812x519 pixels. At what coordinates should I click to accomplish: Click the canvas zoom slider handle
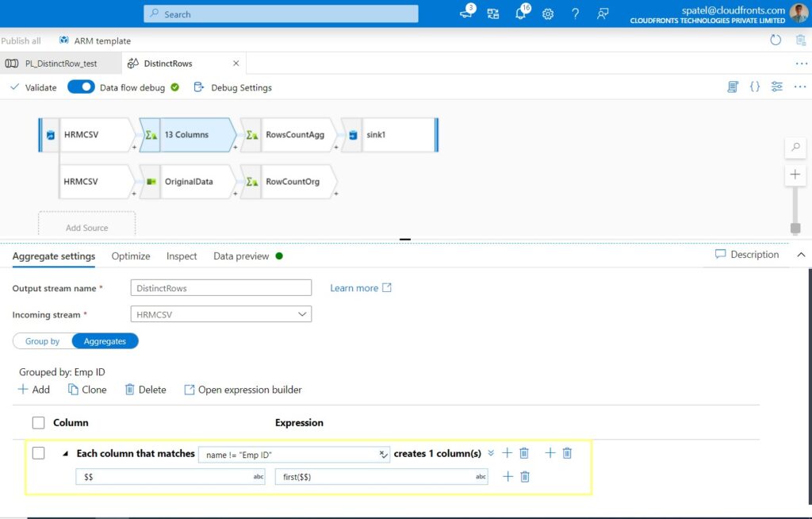pyautogui.click(x=795, y=228)
